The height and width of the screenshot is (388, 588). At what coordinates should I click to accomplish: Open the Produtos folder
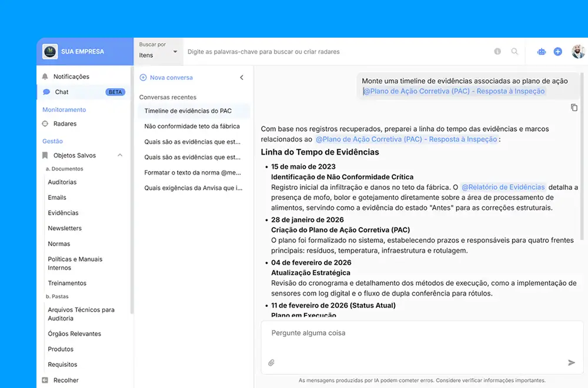pos(61,349)
